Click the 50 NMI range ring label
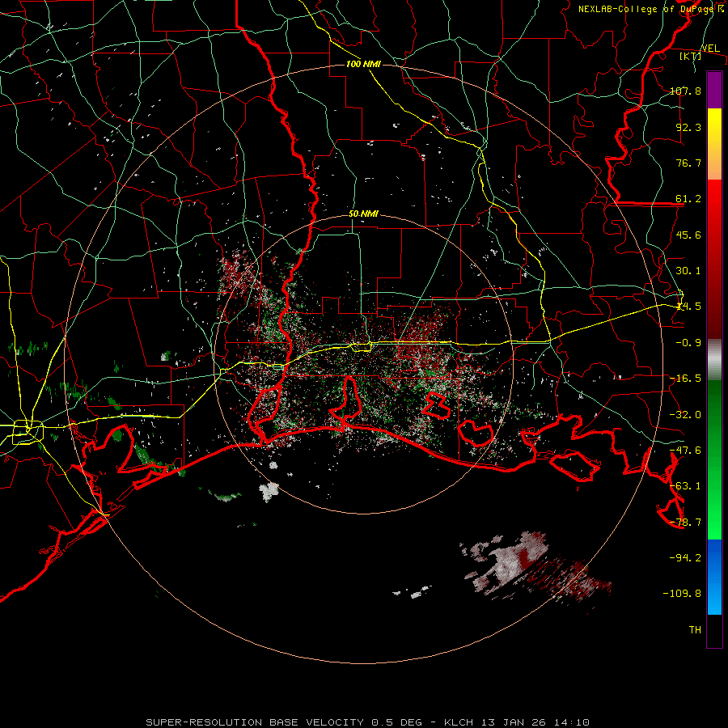This screenshot has width=728, height=728. pos(363,214)
